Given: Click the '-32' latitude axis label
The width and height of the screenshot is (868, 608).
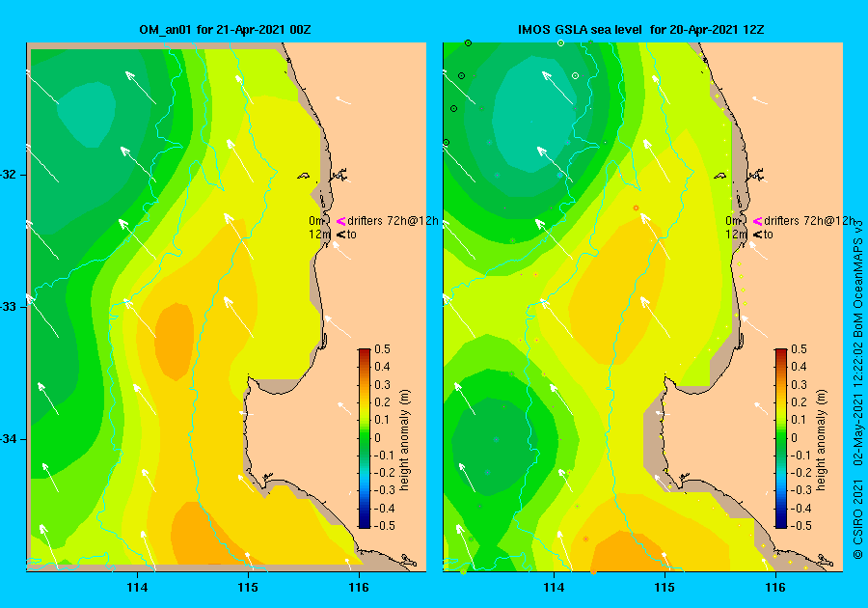Looking at the screenshot, I should pos(10,175).
